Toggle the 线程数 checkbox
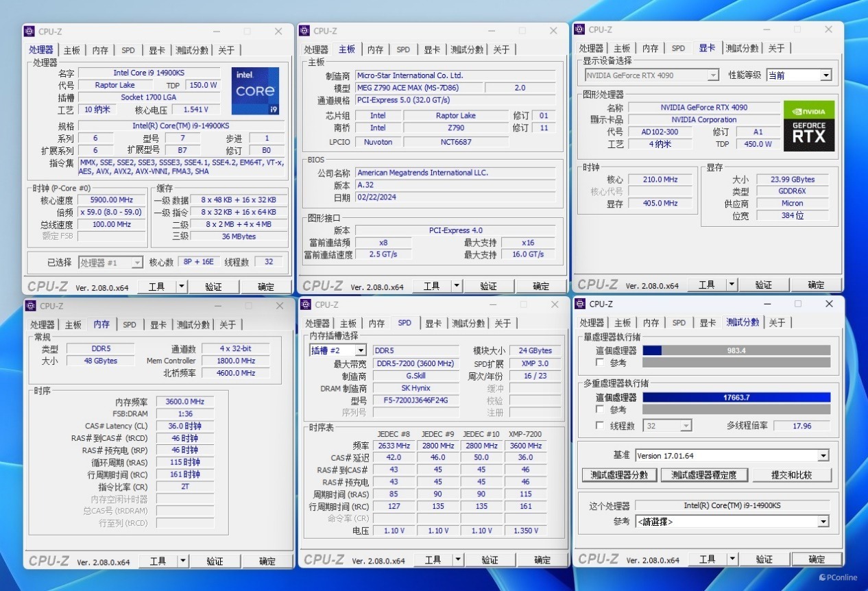 (601, 426)
